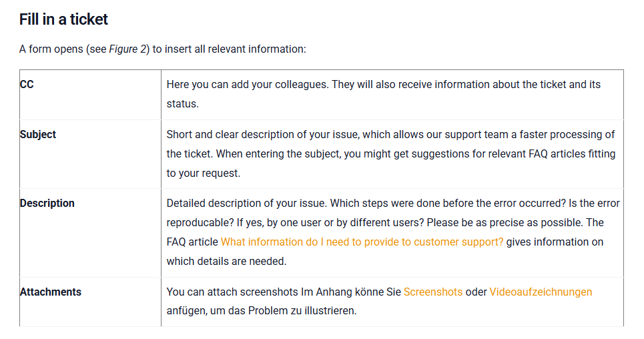This screenshot has height=339, width=644.
Task: Click the CC description about adding colleagues
Action: pyautogui.click(x=384, y=94)
